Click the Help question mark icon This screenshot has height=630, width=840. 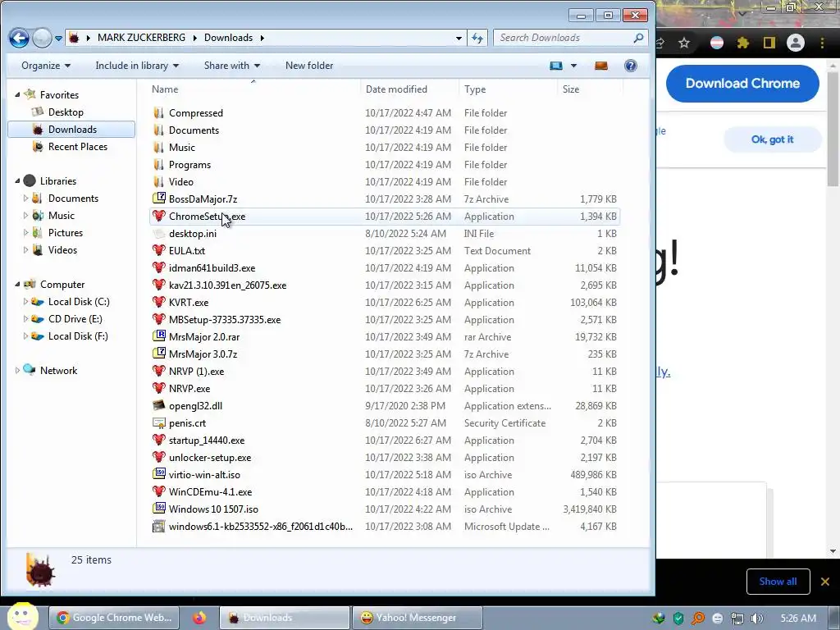pyautogui.click(x=631, y=66)
